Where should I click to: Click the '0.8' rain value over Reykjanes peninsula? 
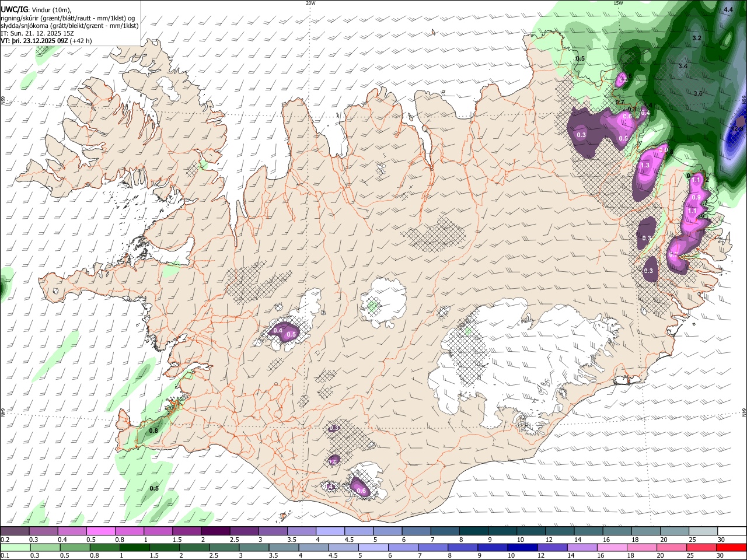coord(153,431)
